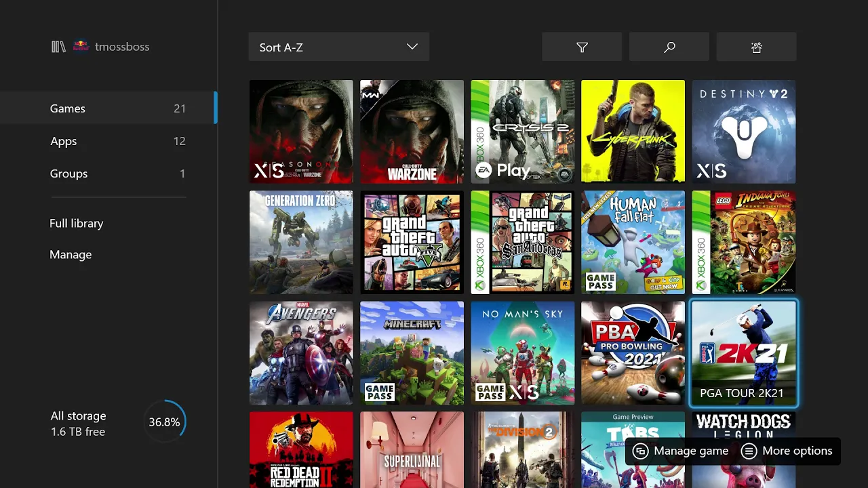Viewport: 868px width, 488px height.
Task: Click the tmossboss username
Action: point(122,47)
